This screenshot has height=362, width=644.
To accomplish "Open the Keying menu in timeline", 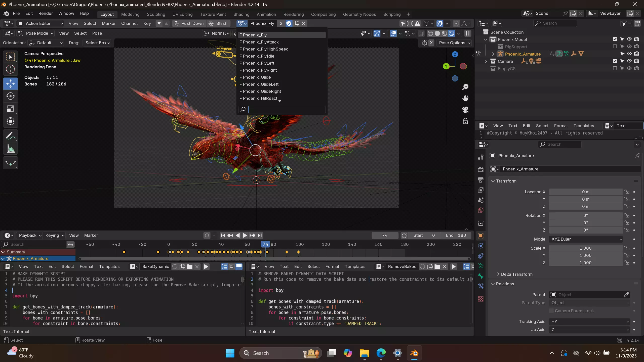I will 55,235.
